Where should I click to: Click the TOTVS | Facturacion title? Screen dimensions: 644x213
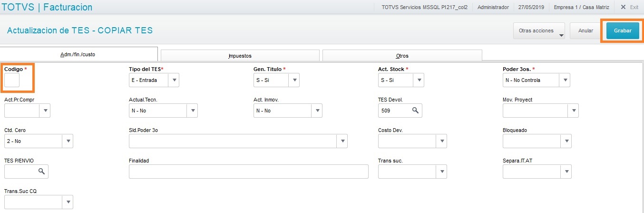[x=48, y=7]
